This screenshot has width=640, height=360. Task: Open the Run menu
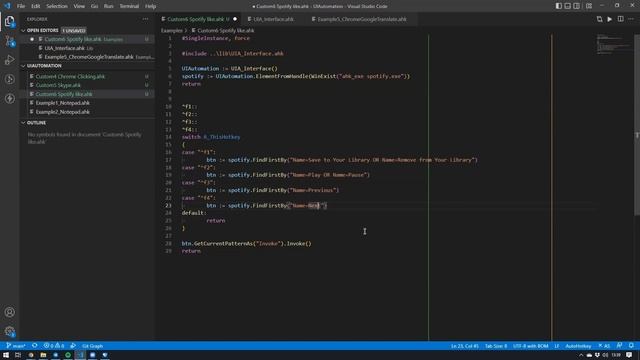(x=109, y=6)
